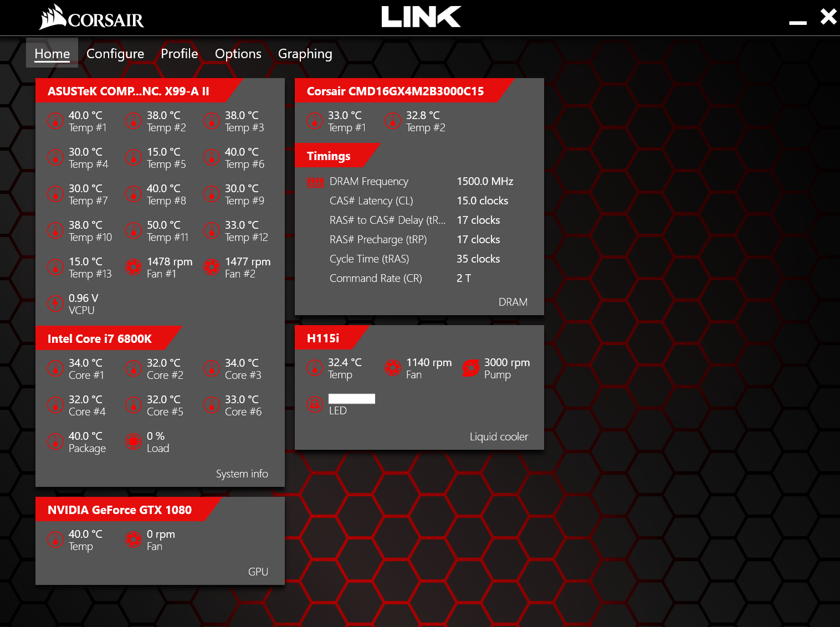Viewport: 840px width, 627px height.
Task: Click the GPU Temp thermometer icon
Action: [55, 540]
